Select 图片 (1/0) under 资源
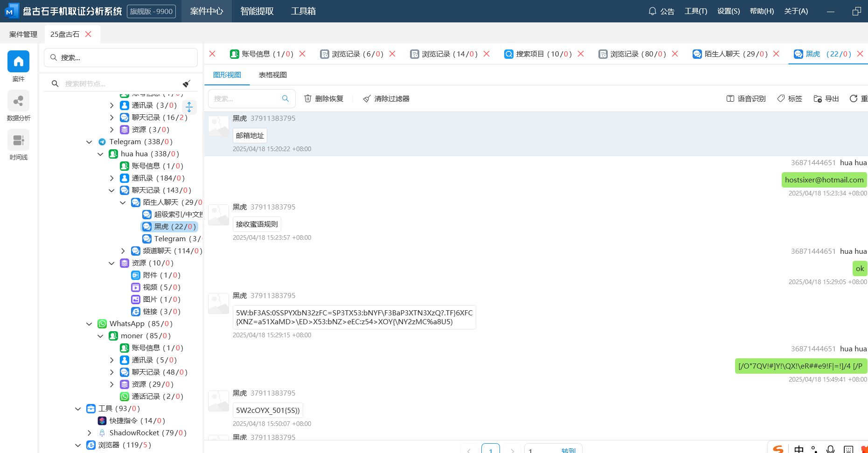 point(156,300)
